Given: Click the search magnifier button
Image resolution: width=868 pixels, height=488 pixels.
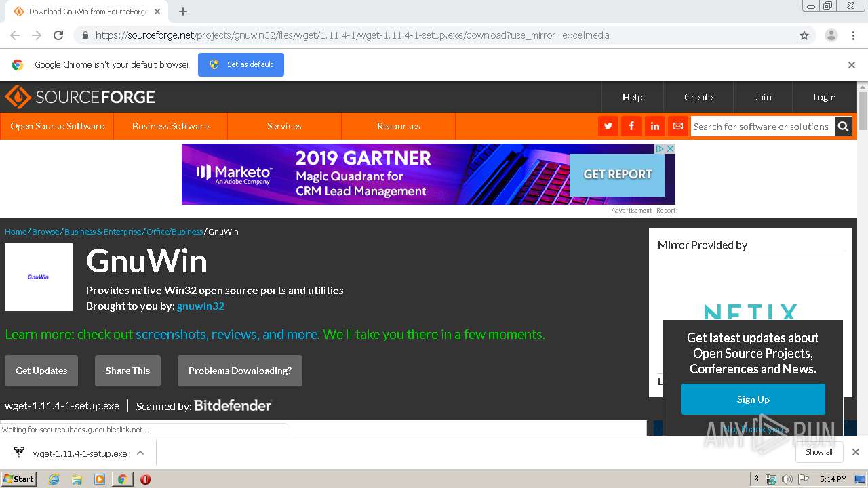Looking at the screenshot, I should pyautogui.click(x=843, y=126).
